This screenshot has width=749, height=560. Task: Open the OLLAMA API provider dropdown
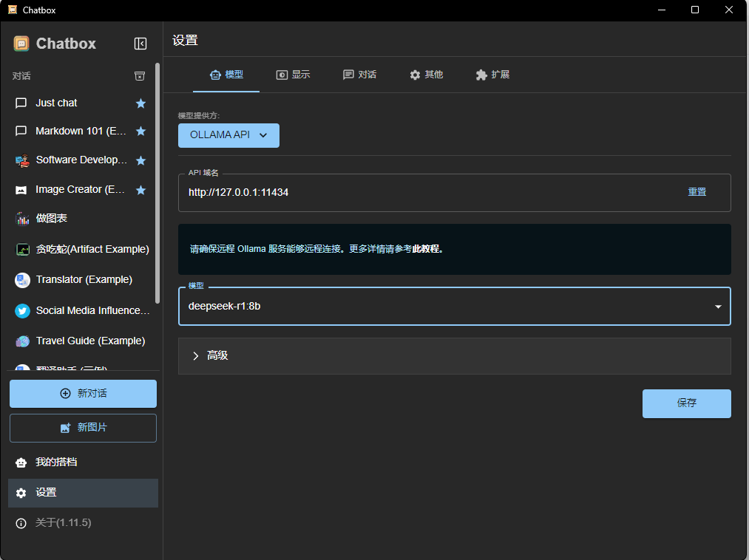pos(228,135)
